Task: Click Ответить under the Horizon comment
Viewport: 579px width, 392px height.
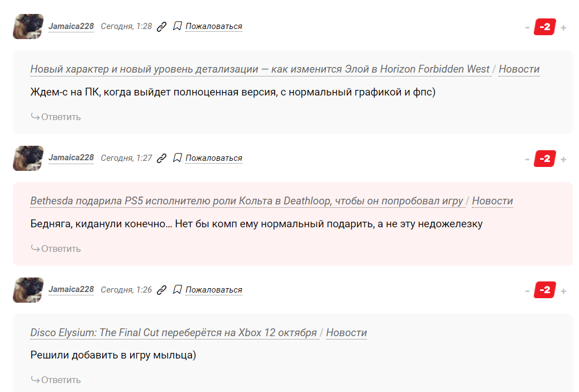Action: click(56, 117)
